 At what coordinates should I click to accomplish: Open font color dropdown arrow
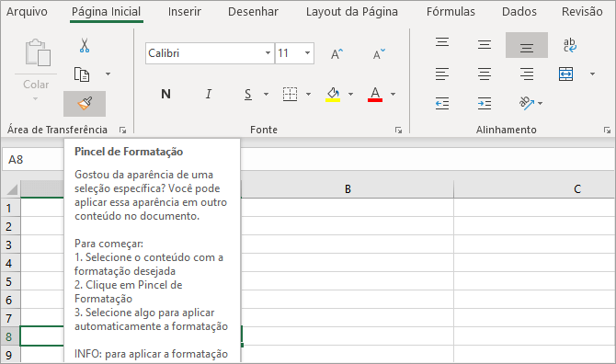pyautogui.click(x=393, y=95)
